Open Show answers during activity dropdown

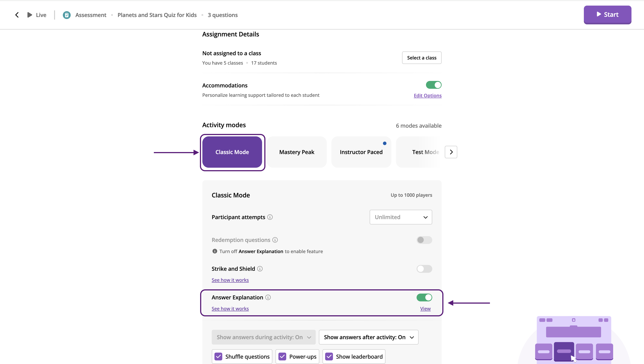click(263, 337)
